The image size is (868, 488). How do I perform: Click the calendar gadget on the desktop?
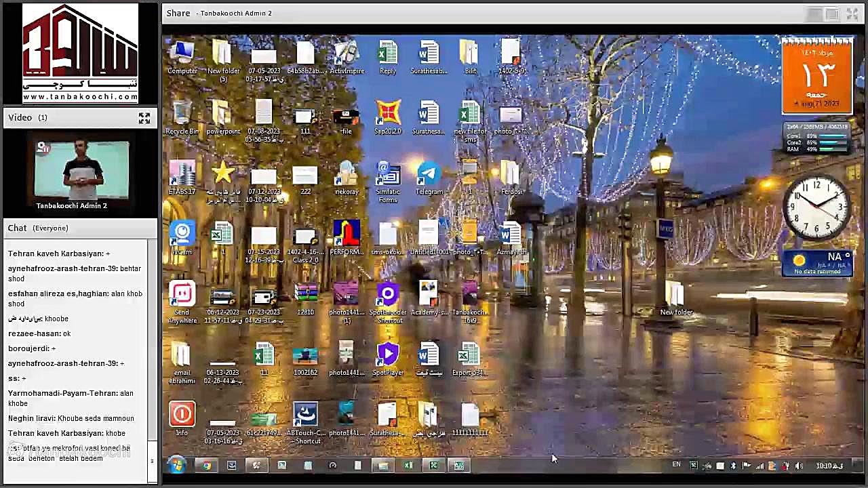click(816, 75)
